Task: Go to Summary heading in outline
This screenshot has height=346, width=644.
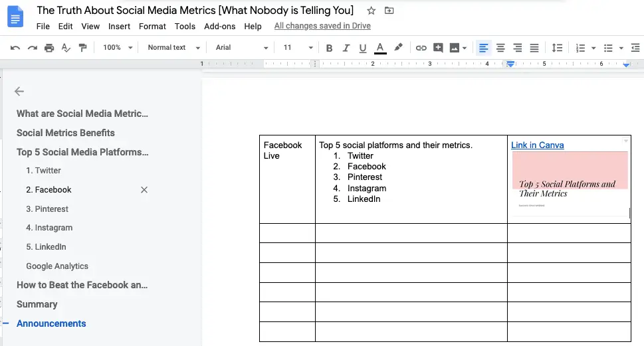Action: click(x=37, y=305)
